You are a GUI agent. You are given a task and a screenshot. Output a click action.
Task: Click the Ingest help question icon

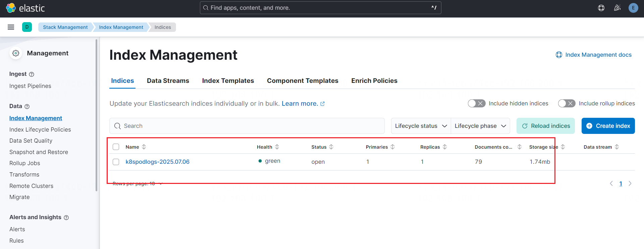coord(32,74)
